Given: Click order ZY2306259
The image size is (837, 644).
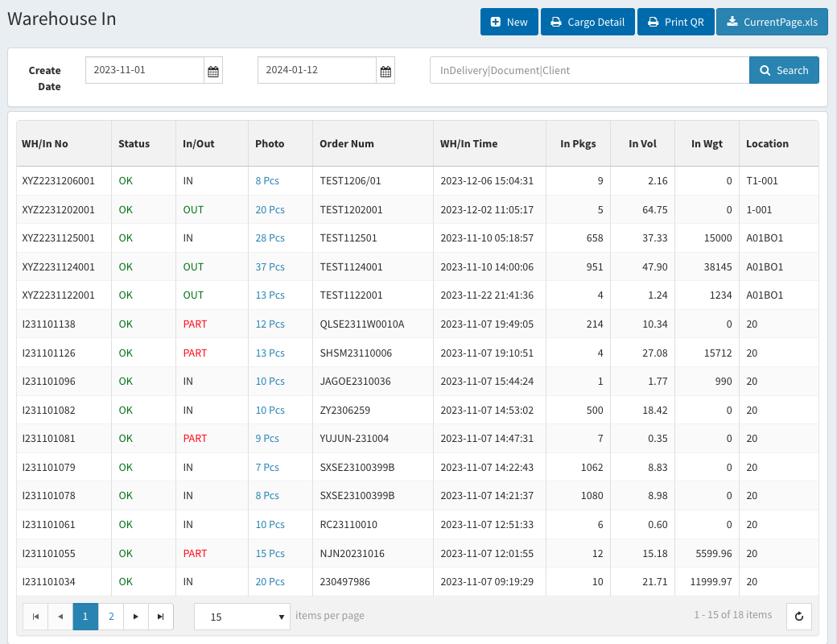Looking at the screenshot, I should (344, 410).
